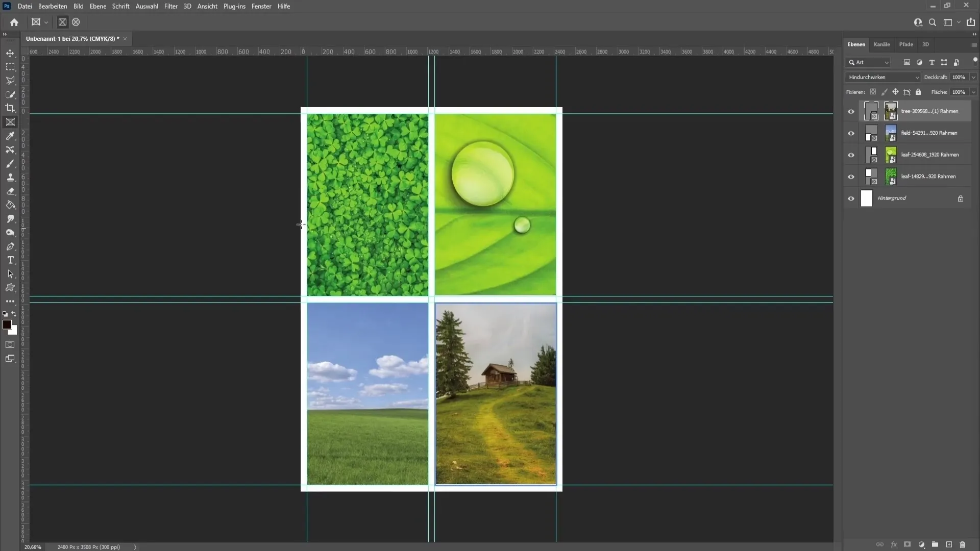Create a new adjustment layer
Image resolution: width=980 pixels, height=551 pixels.
point(921,544)
